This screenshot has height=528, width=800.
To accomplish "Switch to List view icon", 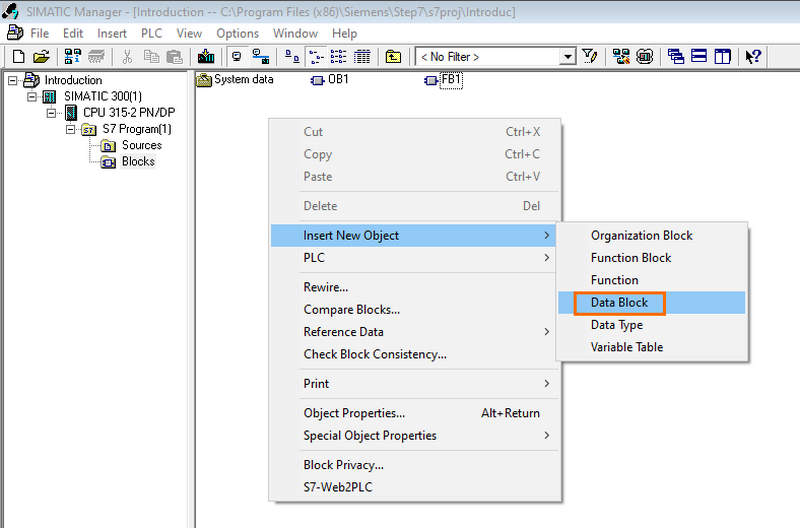I will (338, 56).
